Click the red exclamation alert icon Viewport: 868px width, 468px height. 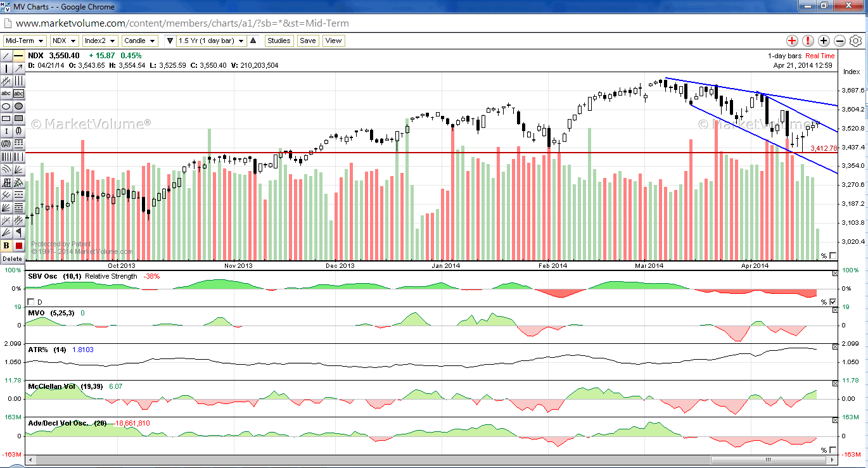(808, 41)
